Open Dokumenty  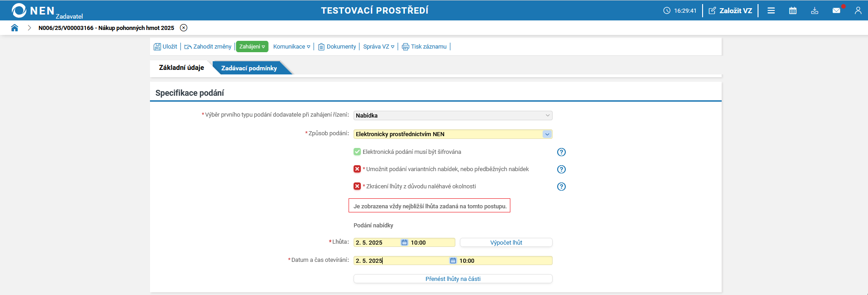click(337, 47)
